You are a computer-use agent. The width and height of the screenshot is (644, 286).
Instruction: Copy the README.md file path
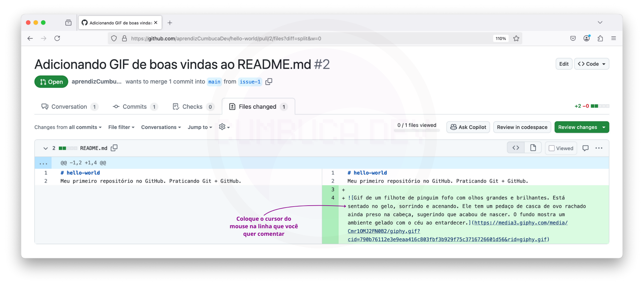click(x=114, y=148)
